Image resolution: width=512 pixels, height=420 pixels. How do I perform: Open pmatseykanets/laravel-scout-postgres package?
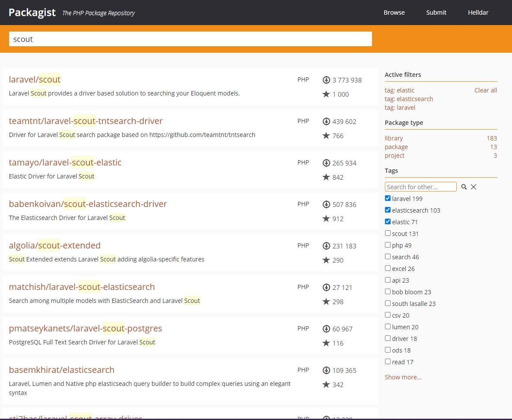[85, 328]
